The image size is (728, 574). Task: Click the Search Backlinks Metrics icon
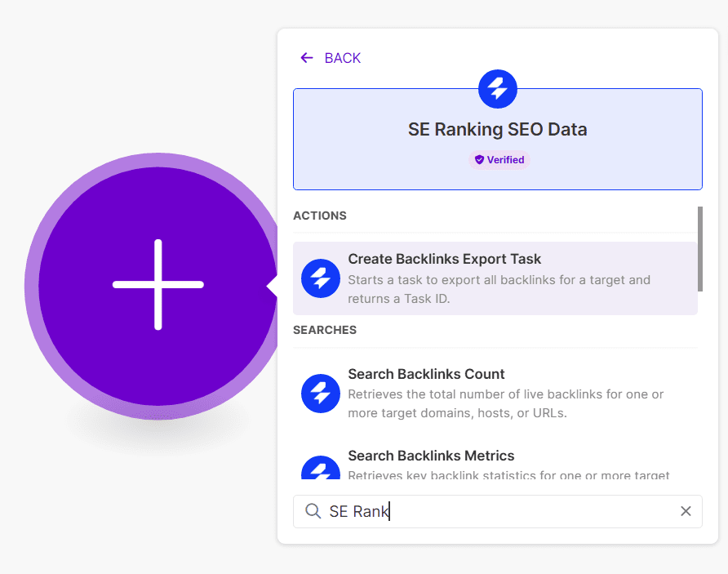[321, 470]
